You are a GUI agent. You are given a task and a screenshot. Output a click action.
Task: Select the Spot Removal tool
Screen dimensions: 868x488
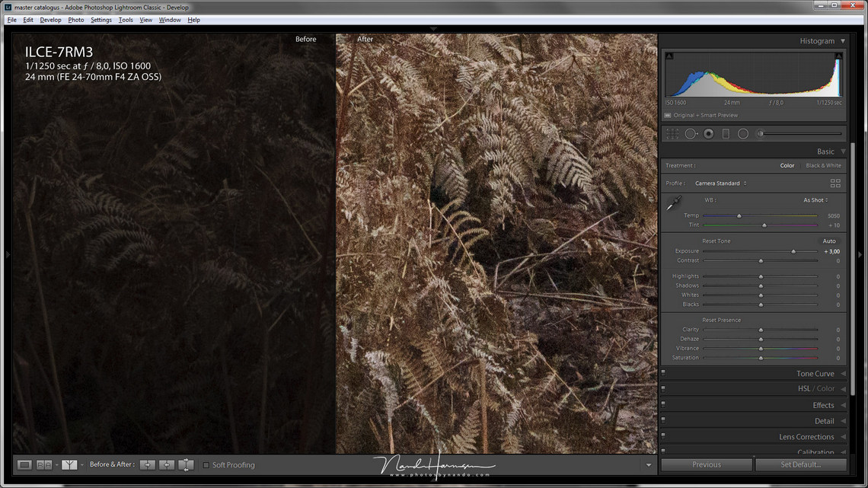pos(691,134)
